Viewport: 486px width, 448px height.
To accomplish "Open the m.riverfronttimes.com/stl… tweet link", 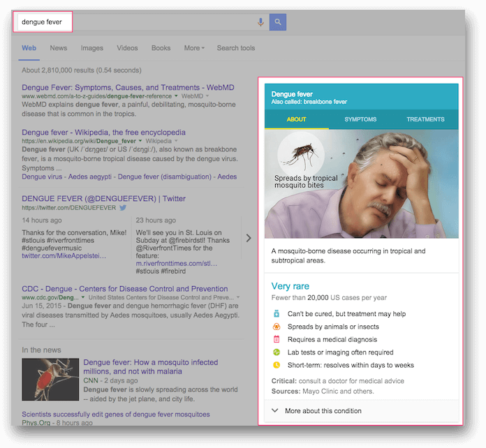I will tap(177, 264).
